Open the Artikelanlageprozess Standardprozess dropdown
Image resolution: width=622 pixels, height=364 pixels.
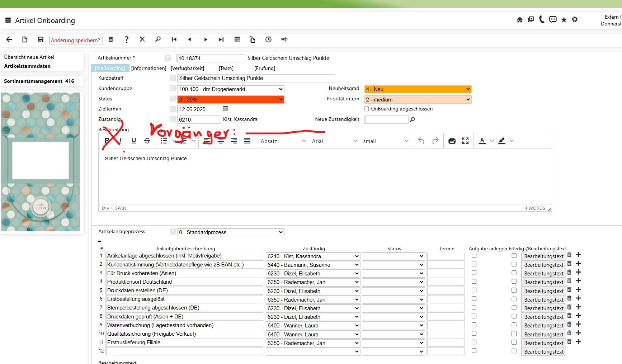coord(231,232)
